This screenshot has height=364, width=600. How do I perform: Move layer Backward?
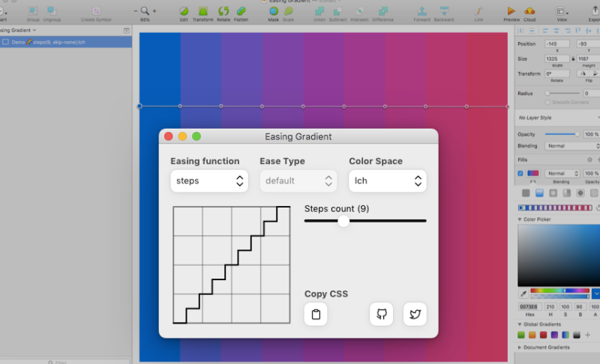click(x=444, y=11)
